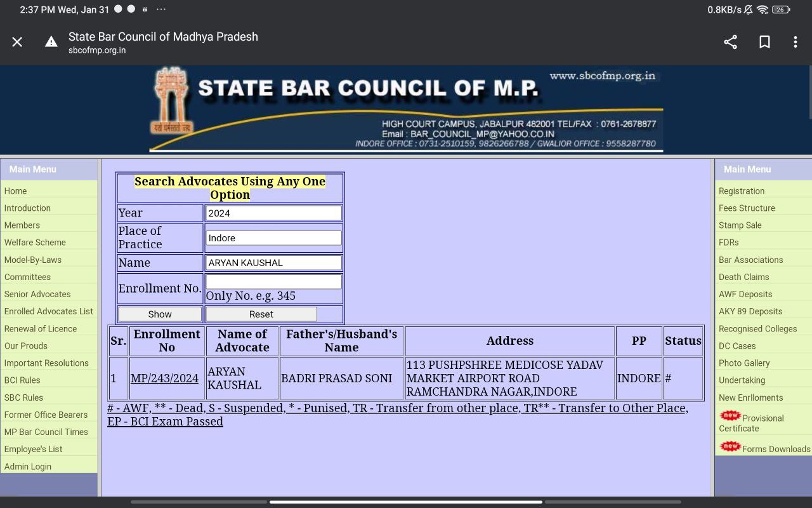Viewport: 812px width, 508px height.
Task: Focus the empty Enrollment No. field
Action: point(273,281)
